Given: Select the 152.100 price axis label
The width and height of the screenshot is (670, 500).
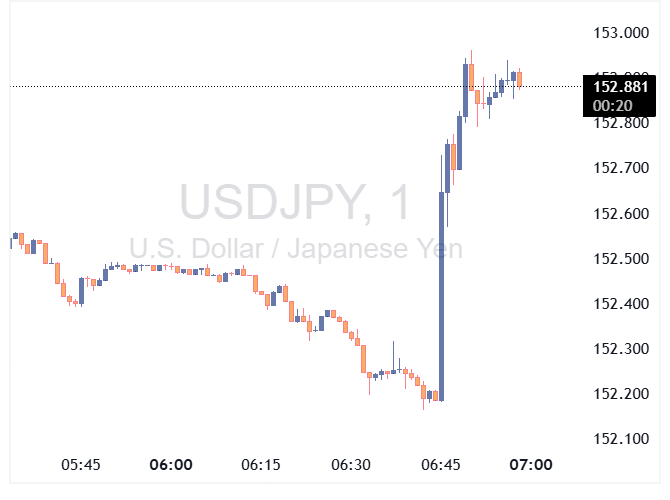Looking at the screenshot, I should click(x=621, y=439).
